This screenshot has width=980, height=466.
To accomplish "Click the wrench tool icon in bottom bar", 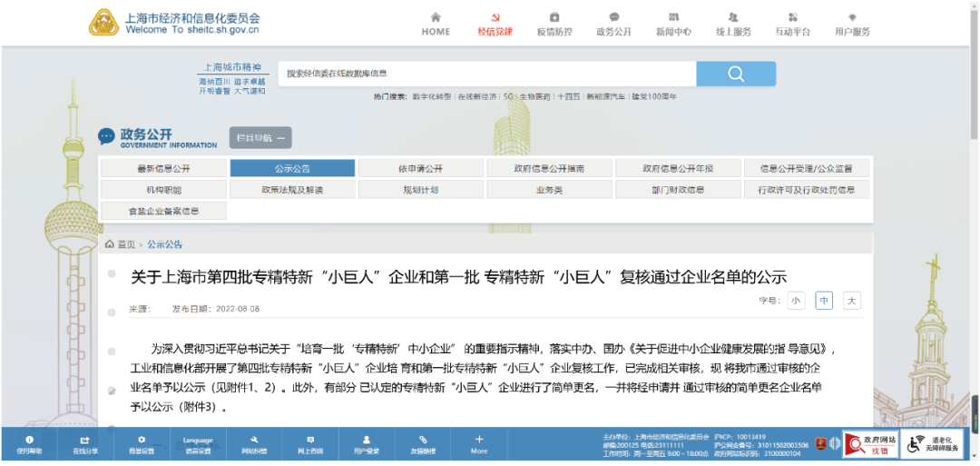I will tap(254, 440).
